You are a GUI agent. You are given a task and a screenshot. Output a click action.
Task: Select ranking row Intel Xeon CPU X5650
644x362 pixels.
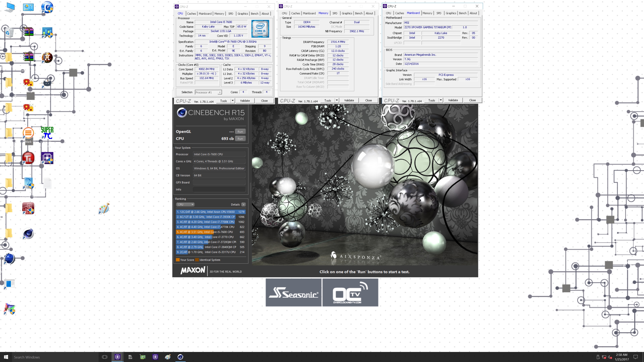pos(210,212)
